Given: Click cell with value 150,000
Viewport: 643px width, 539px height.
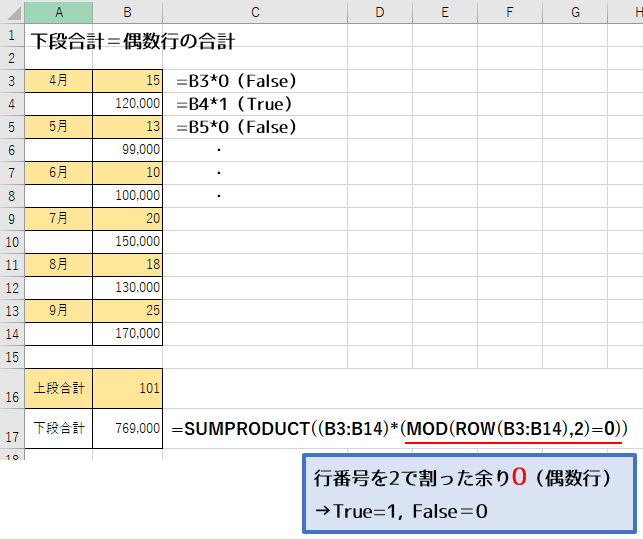Looking at the screenshot, I should point(128,242).
